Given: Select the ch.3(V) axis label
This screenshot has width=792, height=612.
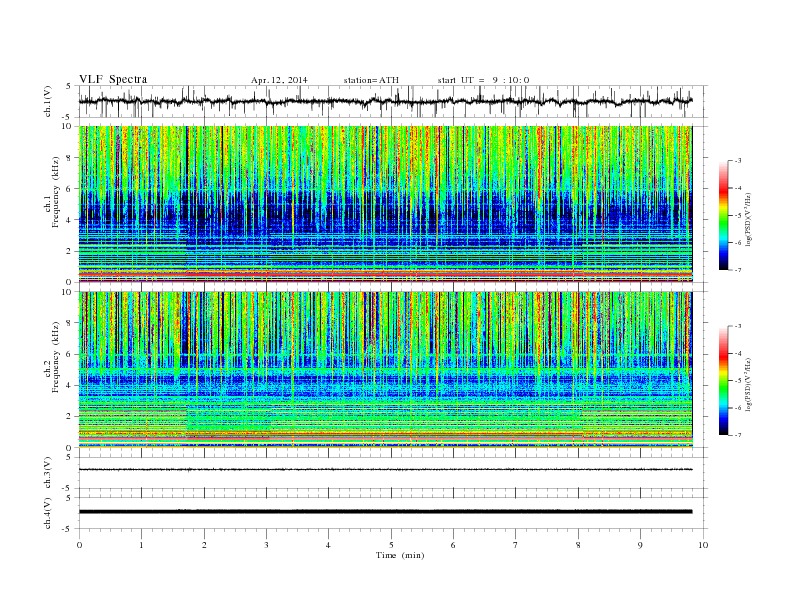Looking at the screenshot, I should coord(48,472).
